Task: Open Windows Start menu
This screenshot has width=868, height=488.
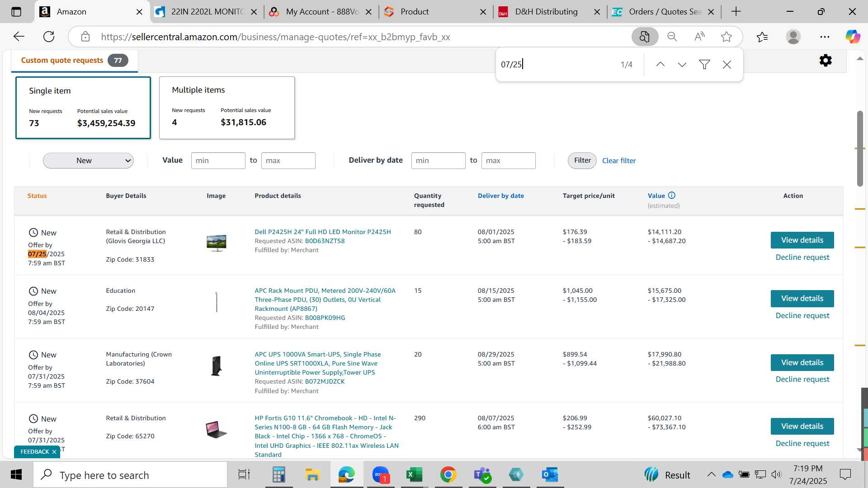Action: pos(16,475)
